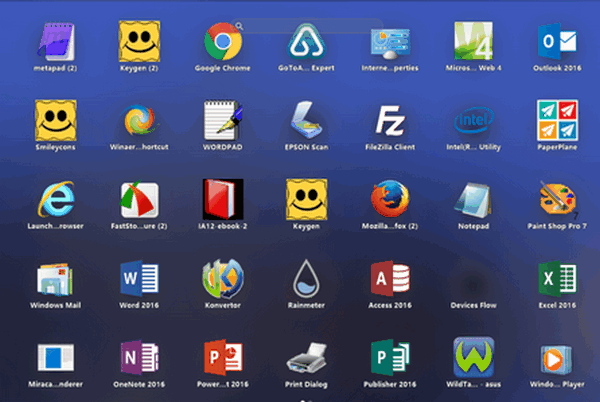Launch WORDPAD
This screenshot has height=402, width=600.
(223, 120)
